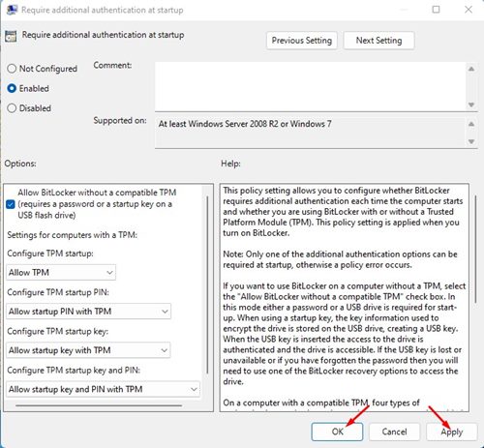484x448 pixels.
Task: Click the Comment box scroll up arrow
Action: (471, 69)
